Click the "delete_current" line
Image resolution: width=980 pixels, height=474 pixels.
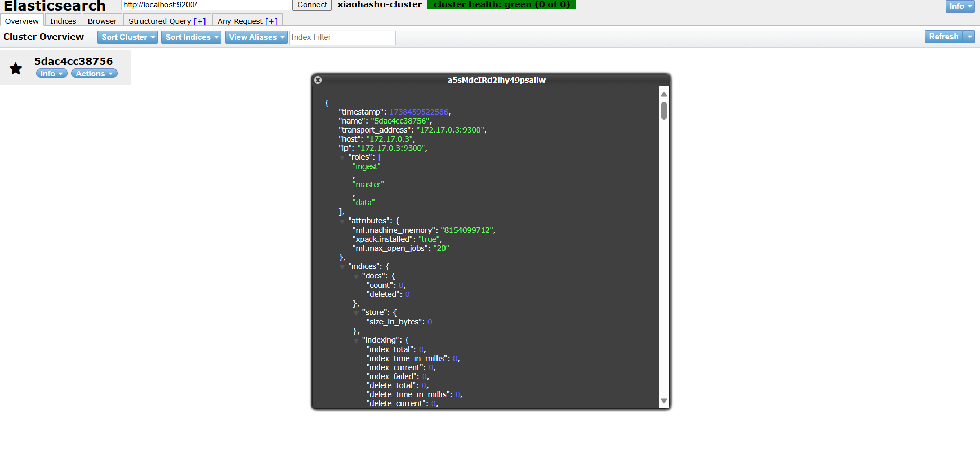coord(402,403)
